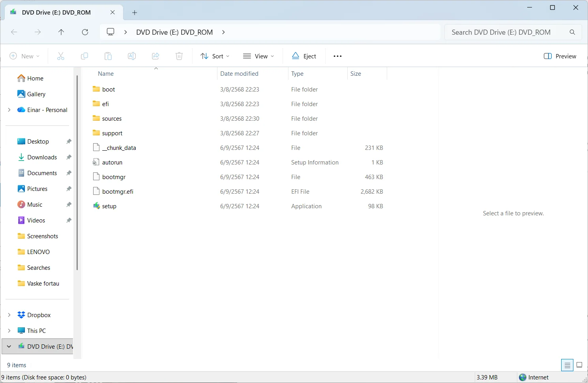Image resolution: width=588 pixels, height=383 pixels.
Task: Select the Copy icon
Action: click(84, 56)
